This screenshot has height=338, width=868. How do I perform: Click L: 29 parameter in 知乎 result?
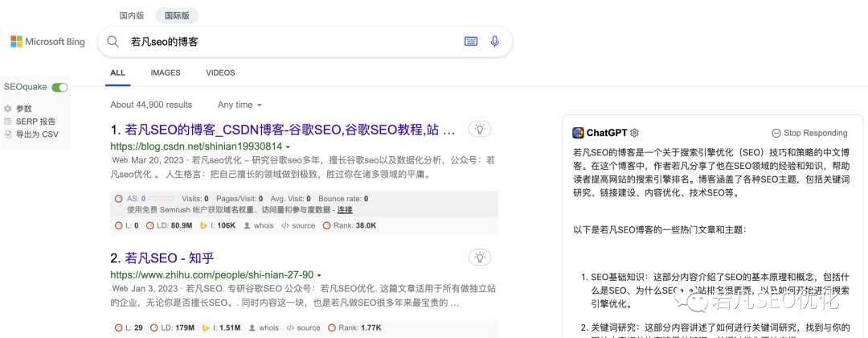point(129,328)
